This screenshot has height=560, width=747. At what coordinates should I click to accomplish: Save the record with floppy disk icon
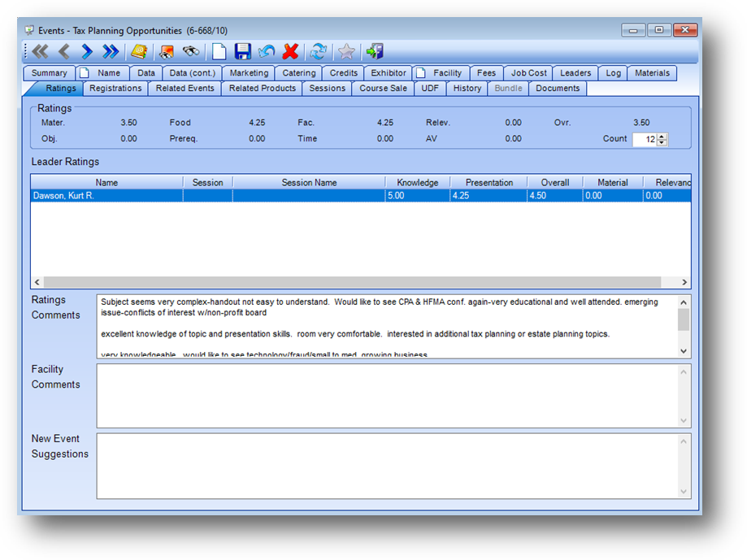click(x=243, y=51)
